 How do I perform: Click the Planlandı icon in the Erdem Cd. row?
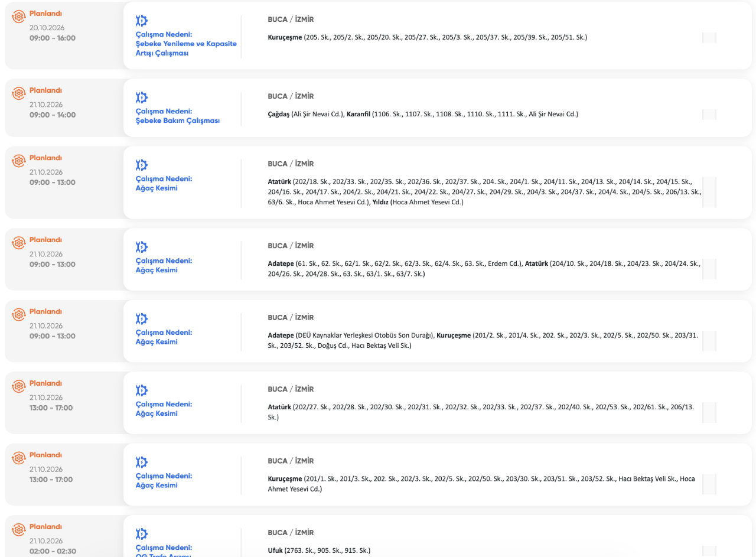(x=19, y=243)
